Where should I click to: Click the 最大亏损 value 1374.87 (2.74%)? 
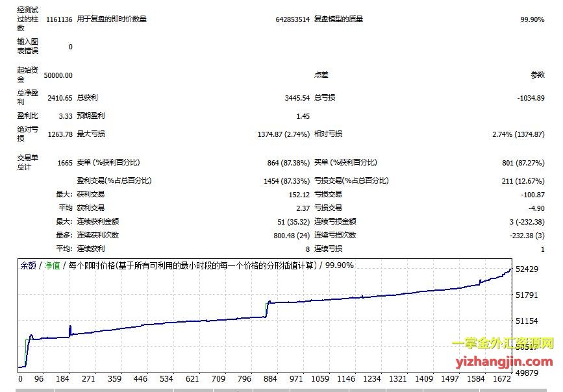pos(283,134)
